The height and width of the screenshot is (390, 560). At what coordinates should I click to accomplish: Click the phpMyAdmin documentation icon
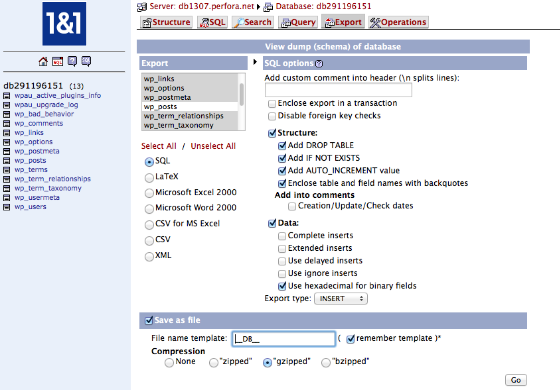pos(72,61)
